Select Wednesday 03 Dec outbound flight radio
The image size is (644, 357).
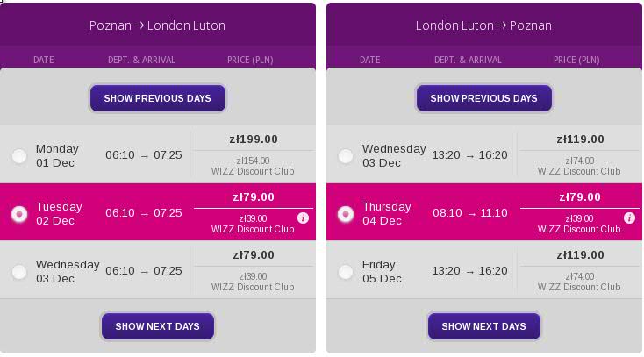19,272
